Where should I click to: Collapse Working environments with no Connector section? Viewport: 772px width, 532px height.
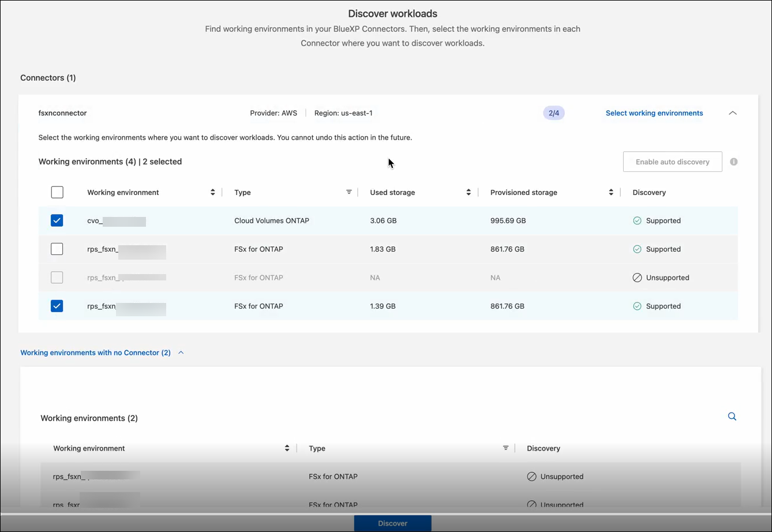pyautogui.click(x=181, y=353)
